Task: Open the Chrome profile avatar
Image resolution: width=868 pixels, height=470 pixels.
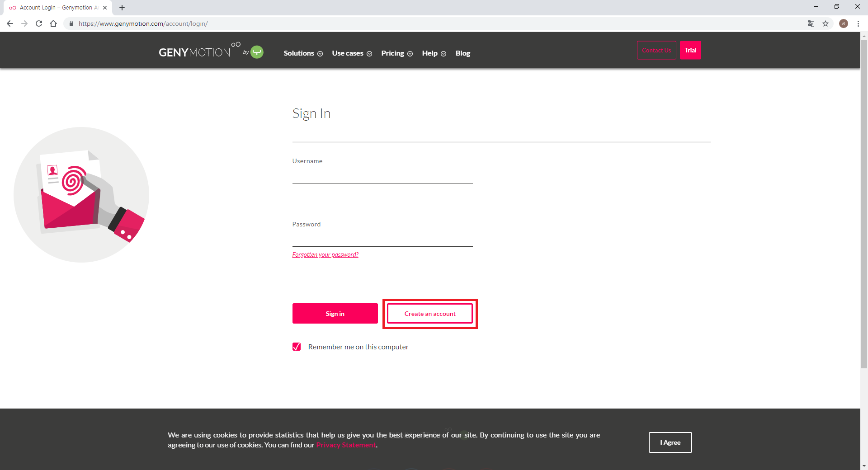Action: [x=844, y=23]
